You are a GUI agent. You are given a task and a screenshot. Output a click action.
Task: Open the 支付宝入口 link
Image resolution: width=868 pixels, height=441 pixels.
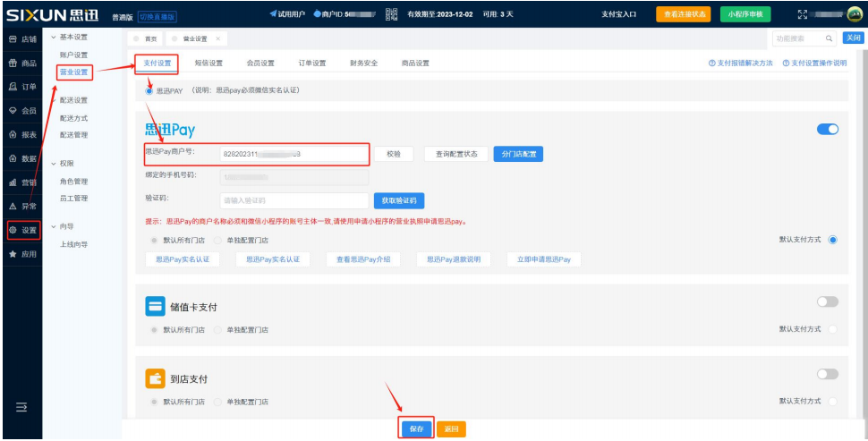(619, 14)
